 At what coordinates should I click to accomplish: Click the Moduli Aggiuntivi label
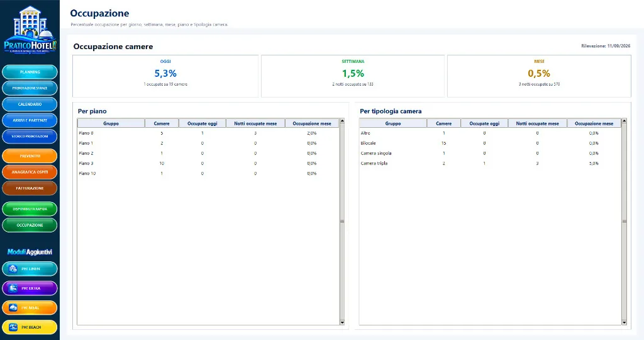(x=30, y=252)
